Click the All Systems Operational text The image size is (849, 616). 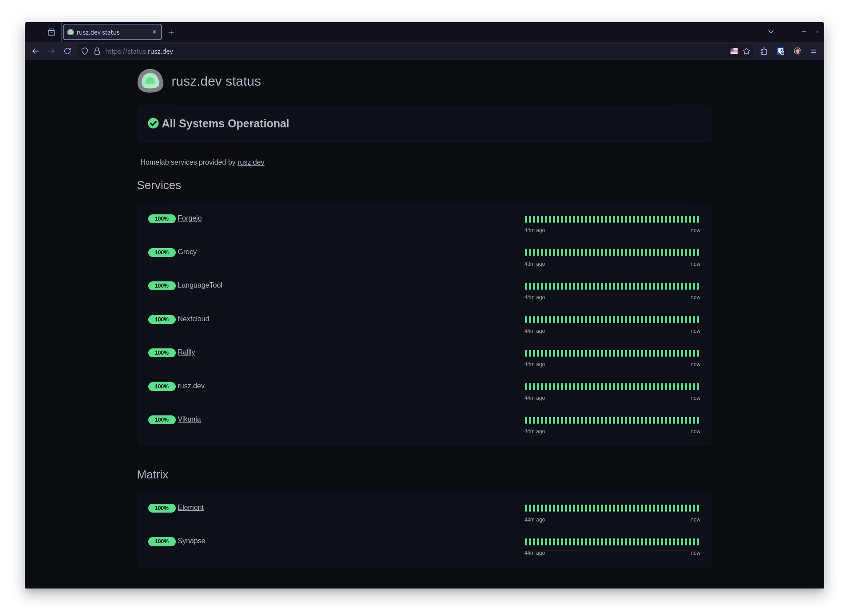(x=225, y=123)
